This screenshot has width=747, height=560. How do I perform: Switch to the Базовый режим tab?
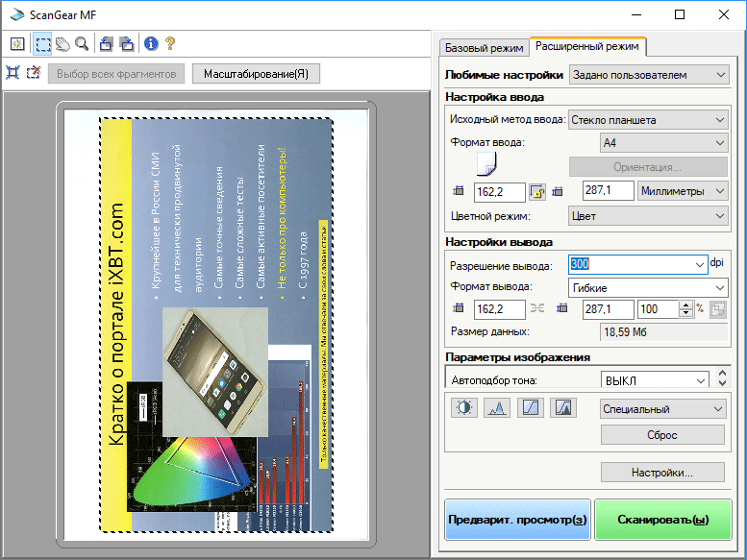coord(484,47)
